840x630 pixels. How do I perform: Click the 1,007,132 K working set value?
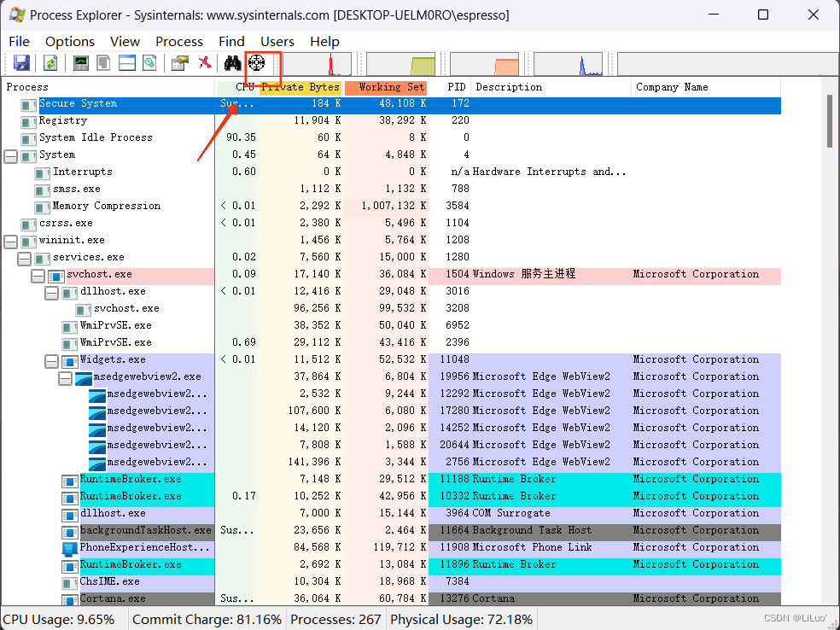pyautogui.click(x=394, y=206)
